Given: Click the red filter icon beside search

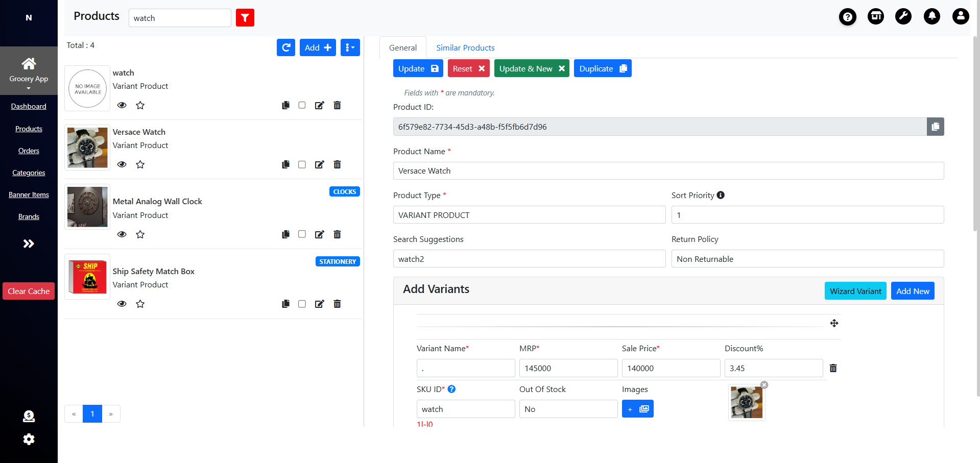Looking at the screenshot, I should pos(245,18).
